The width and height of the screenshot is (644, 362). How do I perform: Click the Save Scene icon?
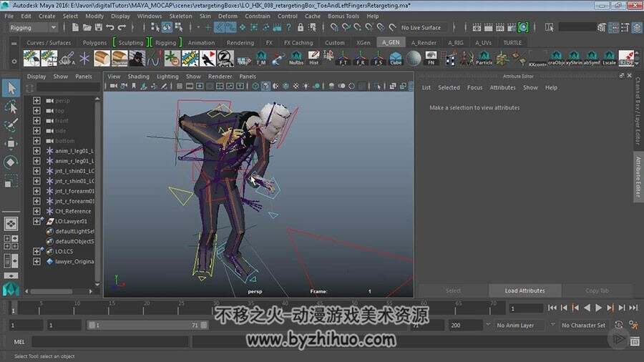[99, 27]
